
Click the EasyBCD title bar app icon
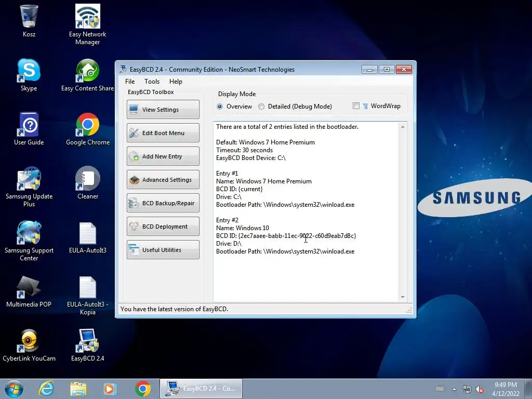tap(123, 69)
